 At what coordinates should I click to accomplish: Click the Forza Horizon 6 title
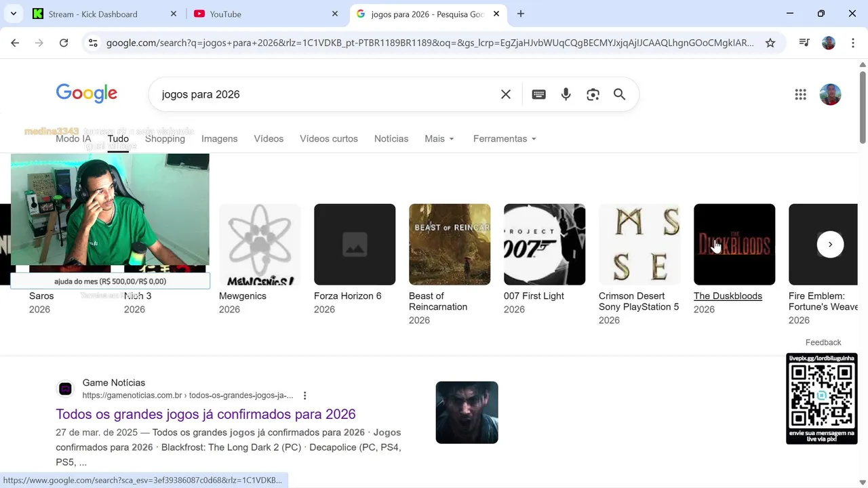pyautogui.click(x=348, y=296)
